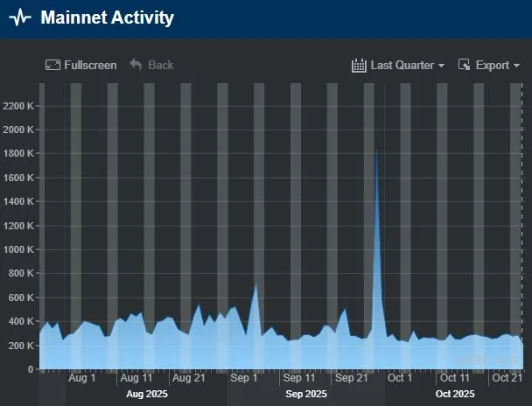Image resolution: width=532 pixels, height=406 pixels.
Task: Click the Oct 1 date axis label
Action: pyautogui.click(x=400, y=378)
